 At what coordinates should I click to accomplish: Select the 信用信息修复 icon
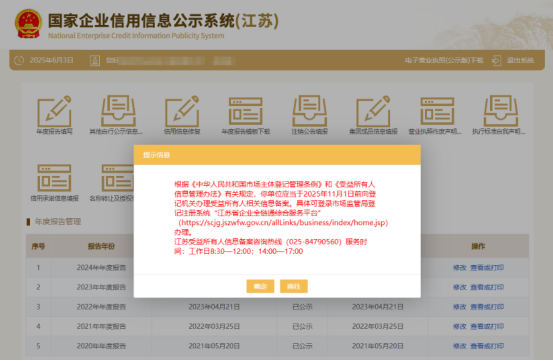pos(182,111)
